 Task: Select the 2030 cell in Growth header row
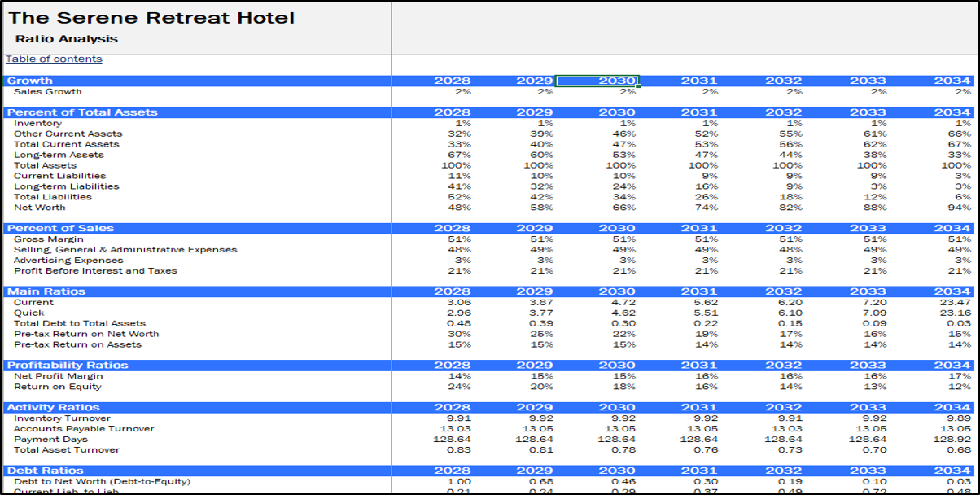click(597, 81)
